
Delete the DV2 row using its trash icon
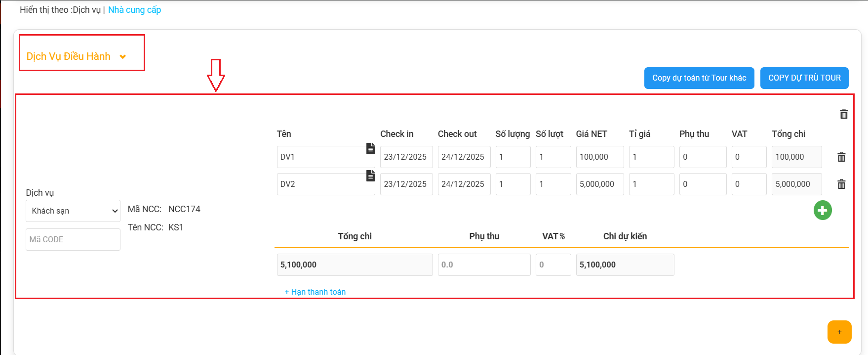coord(841,184)
